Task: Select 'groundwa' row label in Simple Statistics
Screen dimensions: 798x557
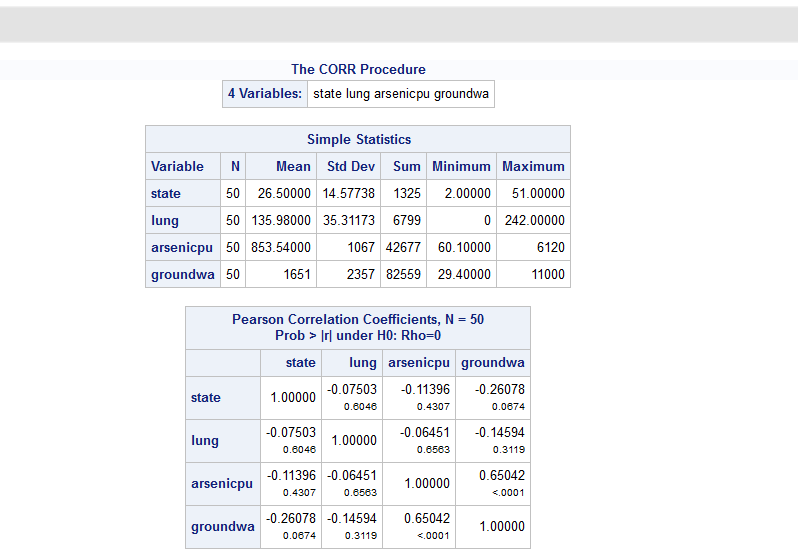Action: point(183,274)
